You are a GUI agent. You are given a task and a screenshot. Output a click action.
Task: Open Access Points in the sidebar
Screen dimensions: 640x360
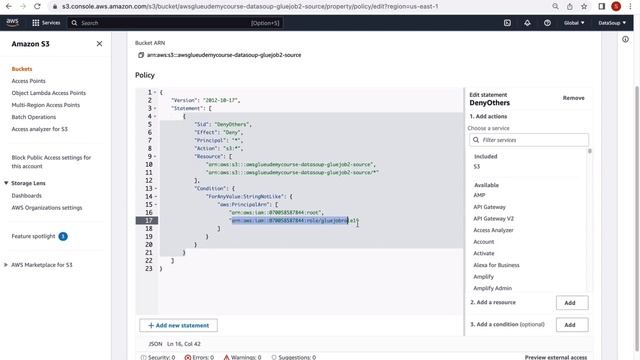point(29,81)
